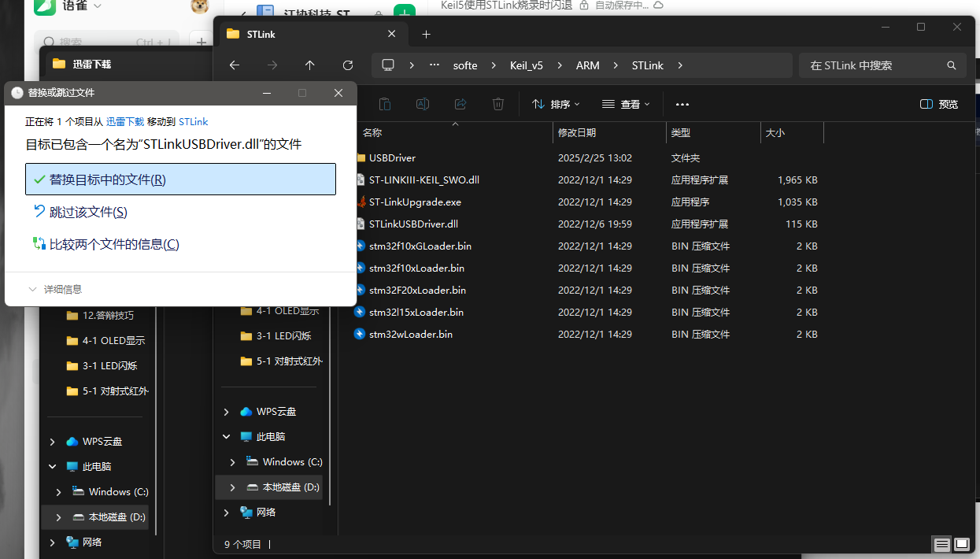
Task: Close the STLink tab
Action: coord(391,34)
